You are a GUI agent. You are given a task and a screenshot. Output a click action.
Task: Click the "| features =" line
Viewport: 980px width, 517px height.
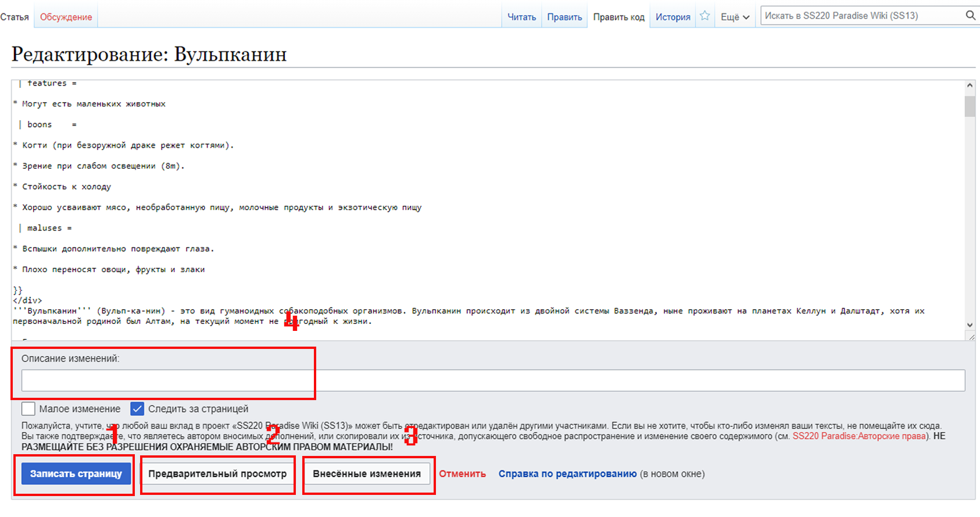48,83
